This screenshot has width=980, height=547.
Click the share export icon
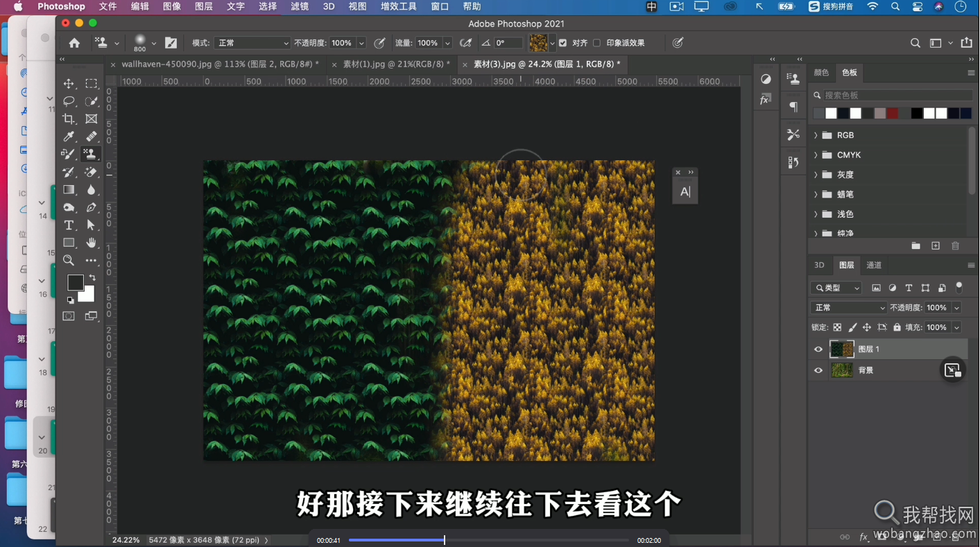[x=966, y=43]
